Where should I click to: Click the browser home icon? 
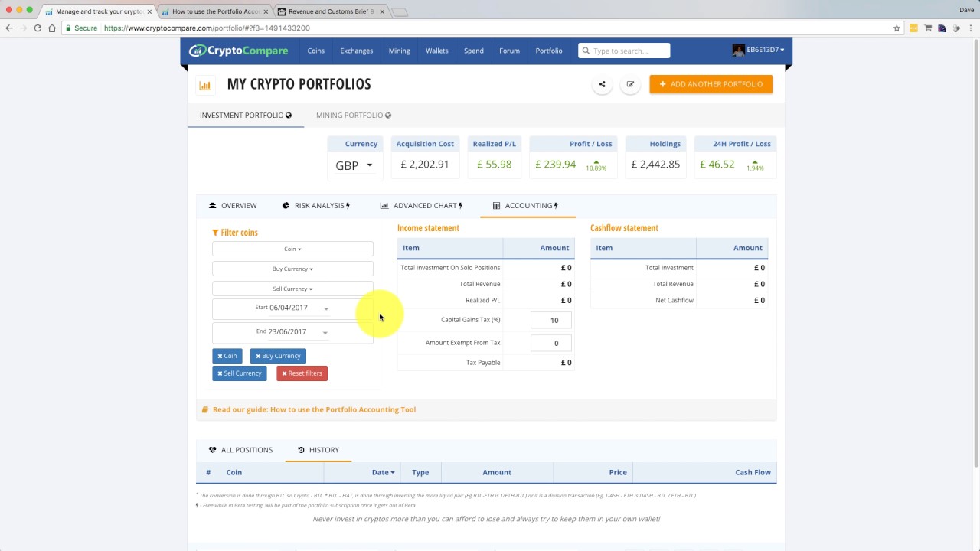(52, 28)
